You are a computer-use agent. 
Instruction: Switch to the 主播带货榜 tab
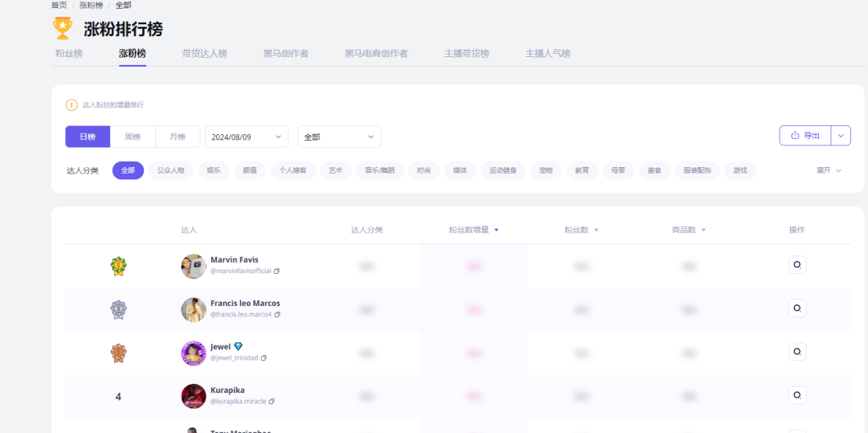467,54
